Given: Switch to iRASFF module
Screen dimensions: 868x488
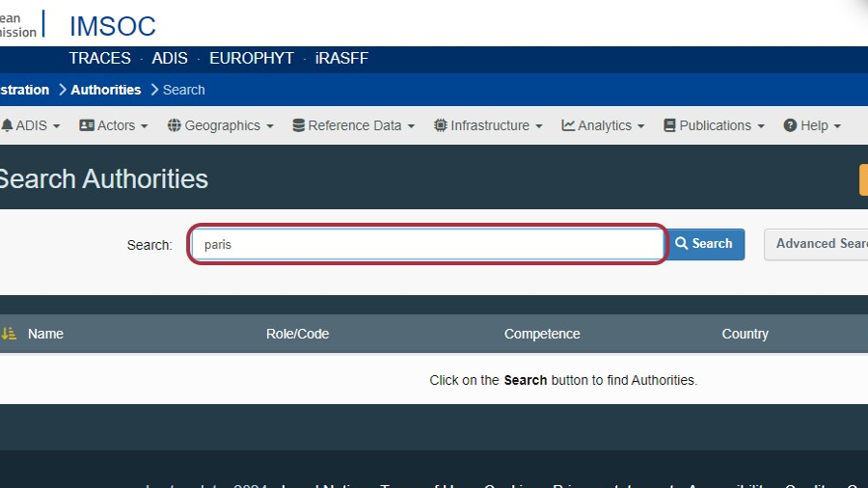Looking at the screenshot, I should pyautogui.click(x=341, y=58).
